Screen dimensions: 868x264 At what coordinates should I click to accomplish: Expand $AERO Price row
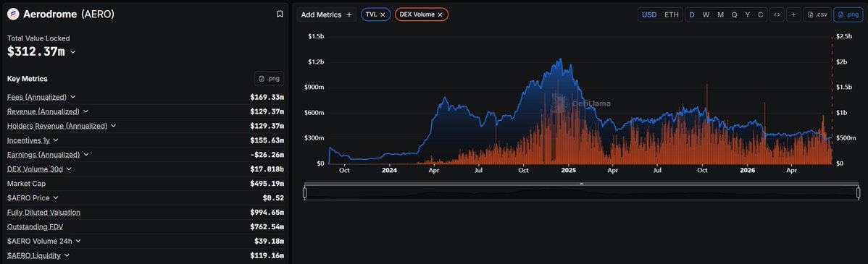56,197
